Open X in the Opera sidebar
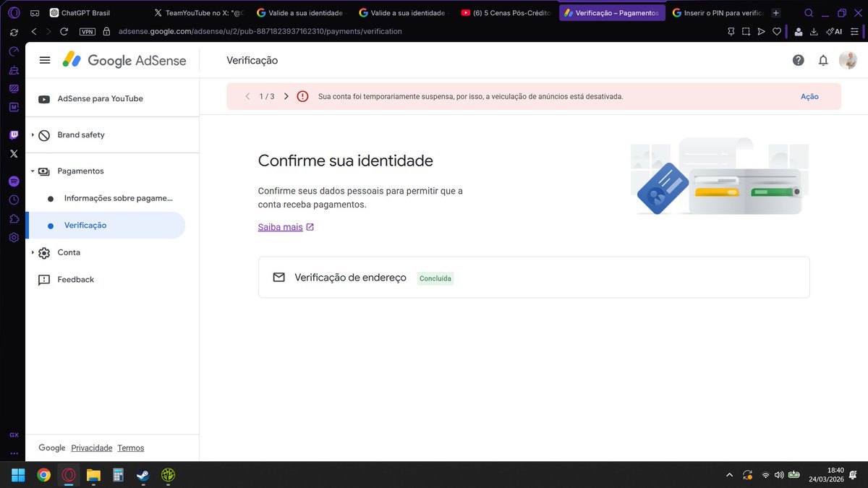Screen dimensions: 868x488 (x=14, y=154)
